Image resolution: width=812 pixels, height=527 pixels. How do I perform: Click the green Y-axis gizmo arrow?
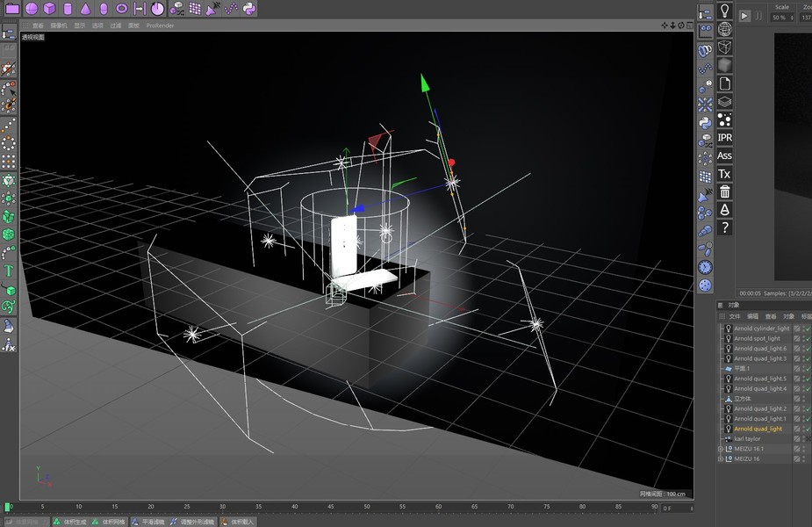[425, 83]
